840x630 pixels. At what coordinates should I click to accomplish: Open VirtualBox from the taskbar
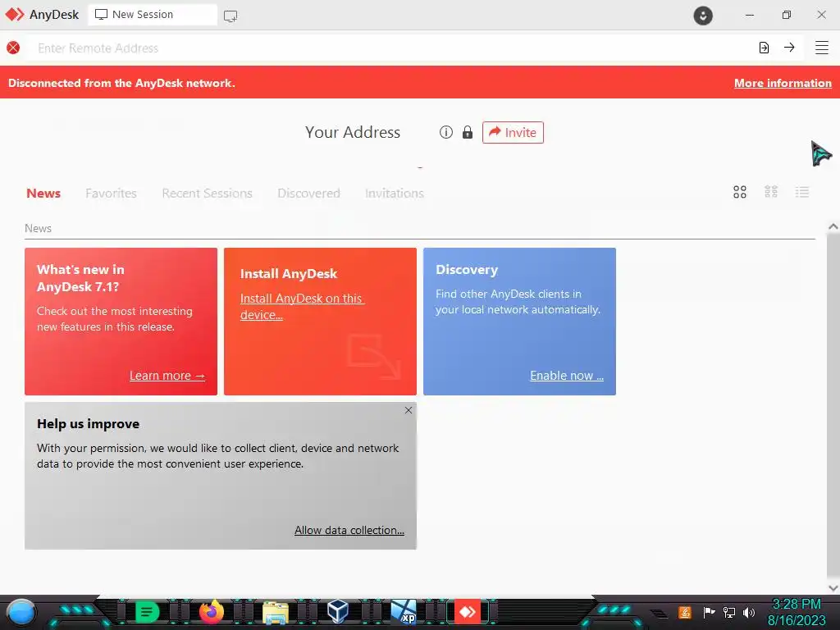pos(338,611)
